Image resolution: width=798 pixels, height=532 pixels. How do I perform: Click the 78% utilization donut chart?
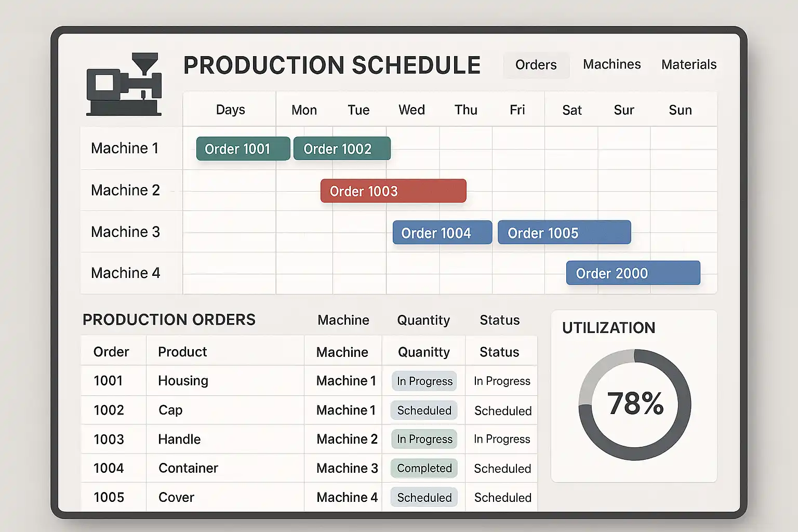click(x=634, y=404)
